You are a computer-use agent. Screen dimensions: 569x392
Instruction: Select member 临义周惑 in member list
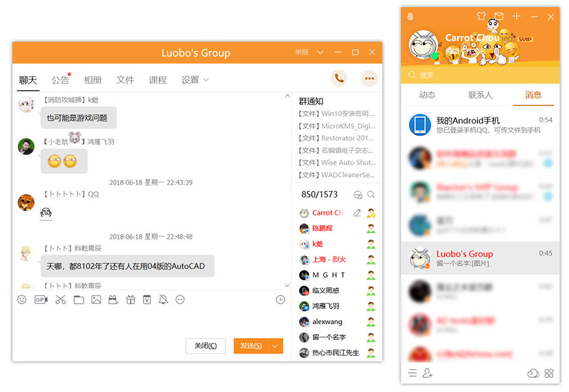click(337, 291)
